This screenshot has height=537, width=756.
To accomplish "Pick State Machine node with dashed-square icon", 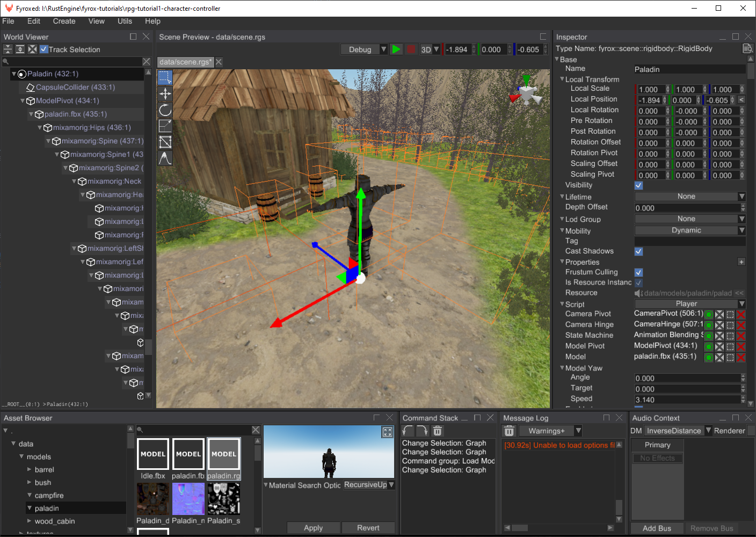I will point(730,336).
